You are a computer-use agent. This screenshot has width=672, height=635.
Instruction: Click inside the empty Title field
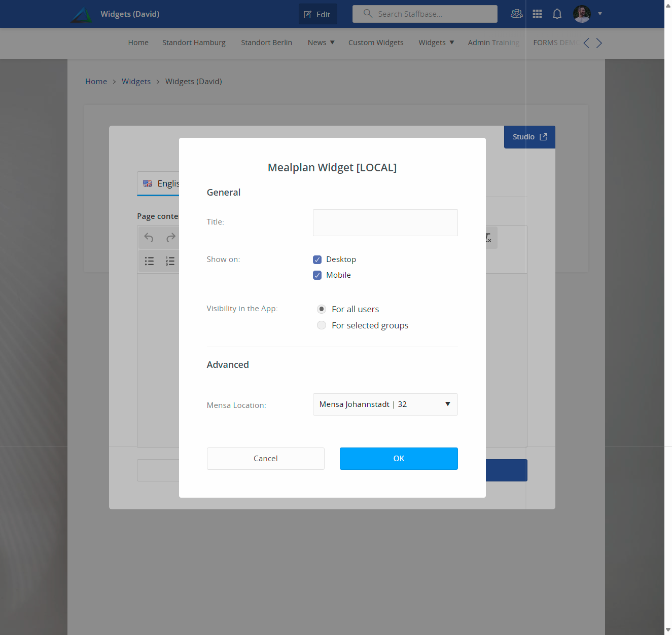click(x=385, y=222)
